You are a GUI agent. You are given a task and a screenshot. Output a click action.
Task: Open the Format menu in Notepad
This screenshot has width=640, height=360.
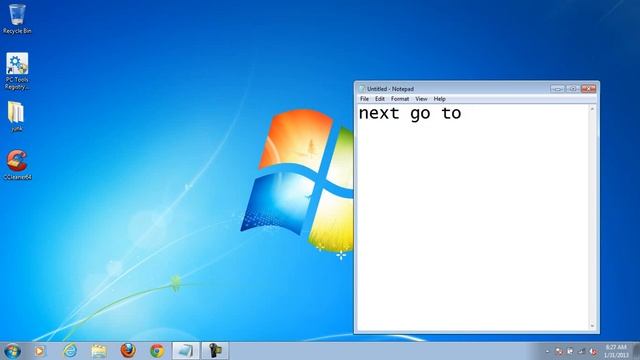pyautogui.click(x=400, y=99)
